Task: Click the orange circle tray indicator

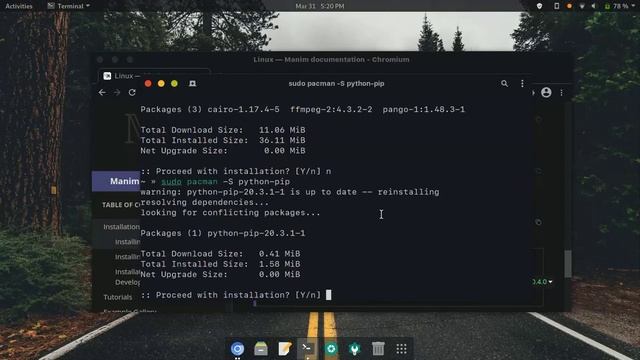Action: [569, 6]
